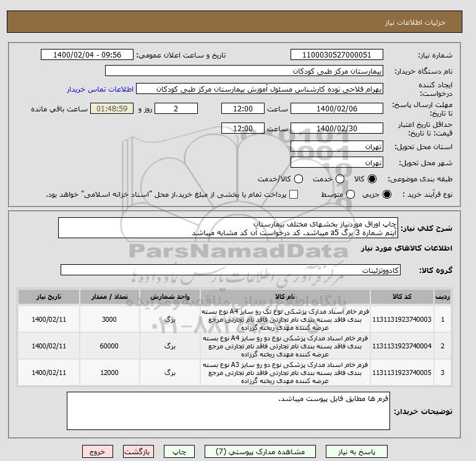This screenshot has height=461, width=476.
Task: Click the double-sided A4 form item name
Action: (x=285, y=346)
